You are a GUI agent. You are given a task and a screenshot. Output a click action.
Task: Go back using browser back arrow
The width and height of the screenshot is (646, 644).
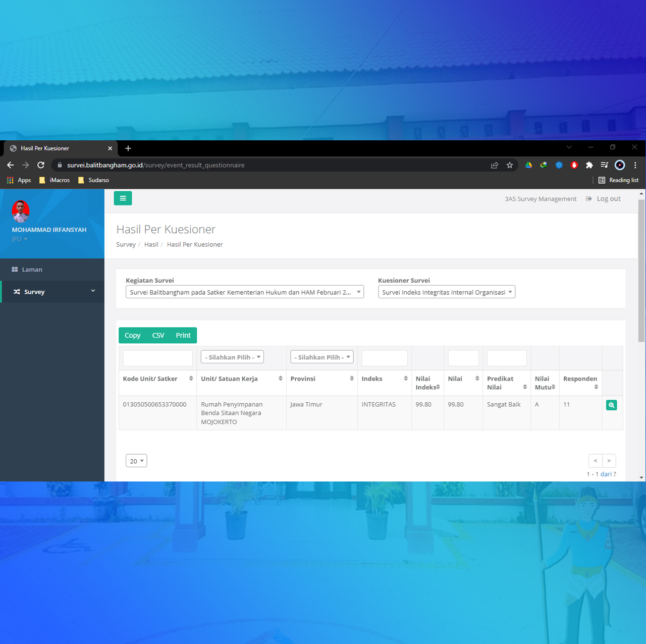[10, 165]
